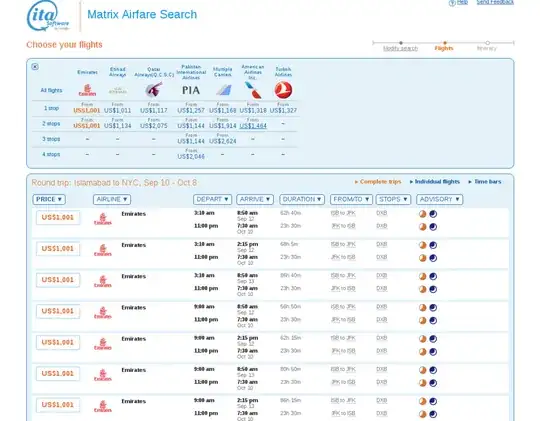Choose the Turkish Airlines red logo
This screenshot has height=421, width=540.
pyautogui.click(x=283, y=90)
